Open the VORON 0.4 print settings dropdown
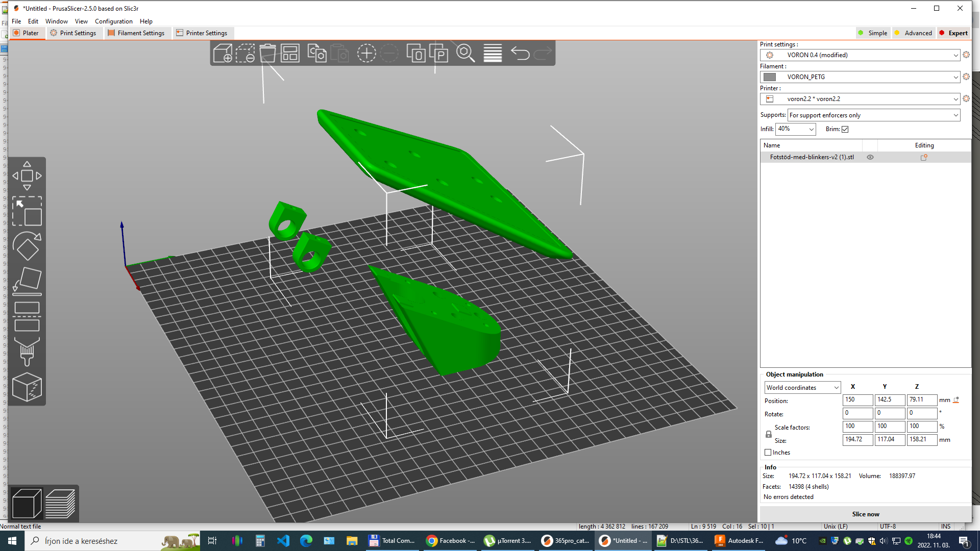 (x=860, y=55)
